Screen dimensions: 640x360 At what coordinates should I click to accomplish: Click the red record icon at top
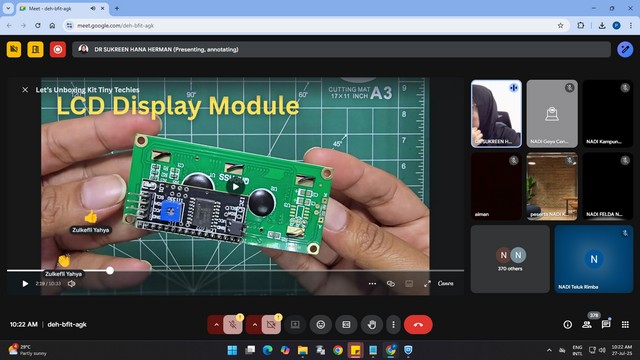coord(58,49)
